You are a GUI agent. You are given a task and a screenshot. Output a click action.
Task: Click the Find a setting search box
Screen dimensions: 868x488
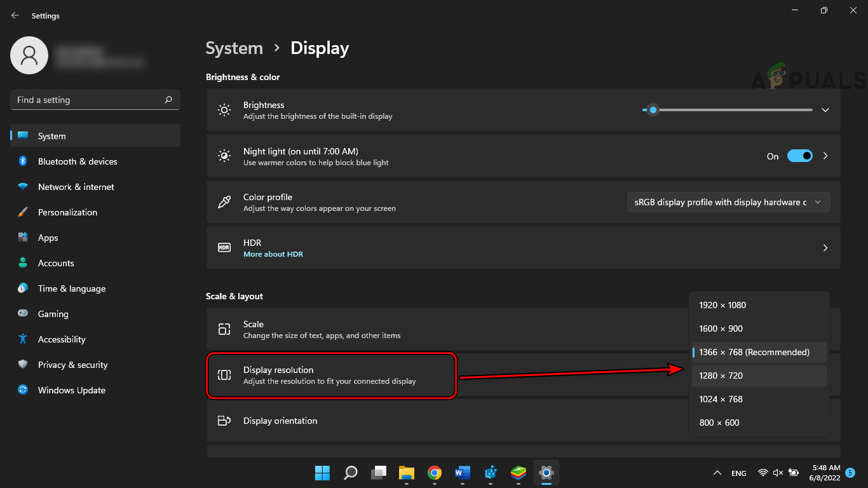point(86,100)
